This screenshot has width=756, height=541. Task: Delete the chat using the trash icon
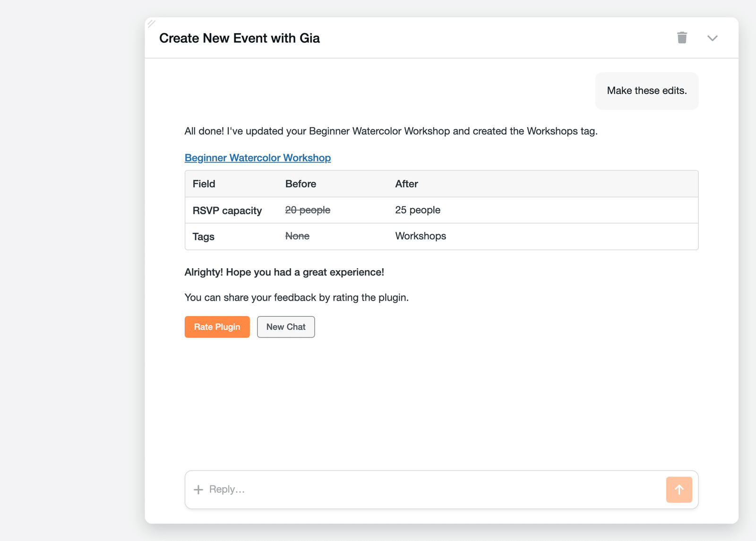682,38
